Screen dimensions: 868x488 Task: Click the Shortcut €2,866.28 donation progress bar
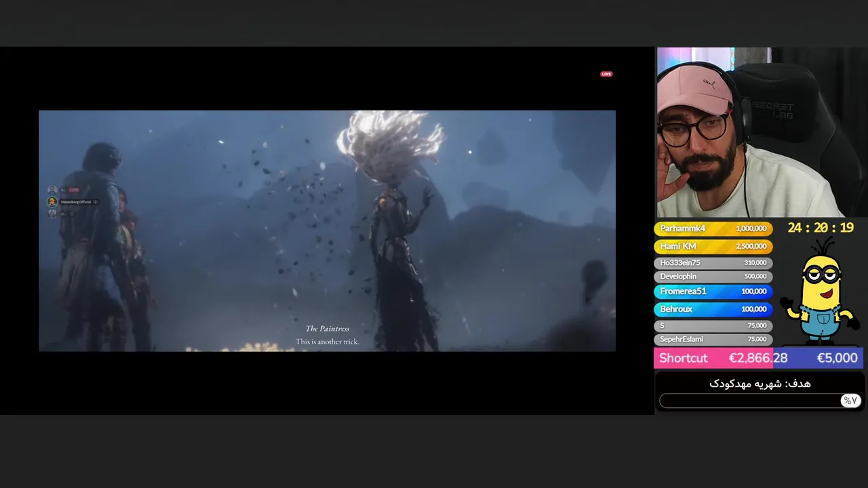(x=758, y=358)
